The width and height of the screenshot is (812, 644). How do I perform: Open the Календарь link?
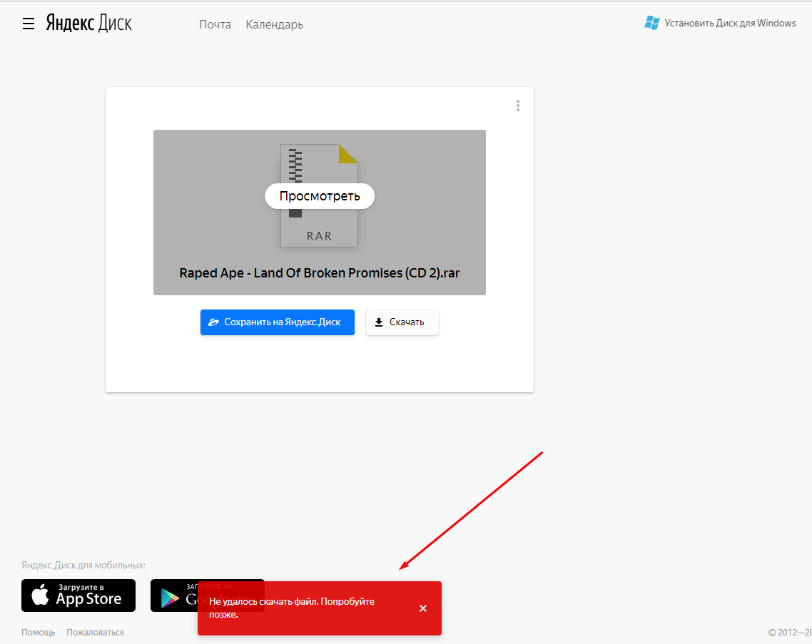click(275, 24)
